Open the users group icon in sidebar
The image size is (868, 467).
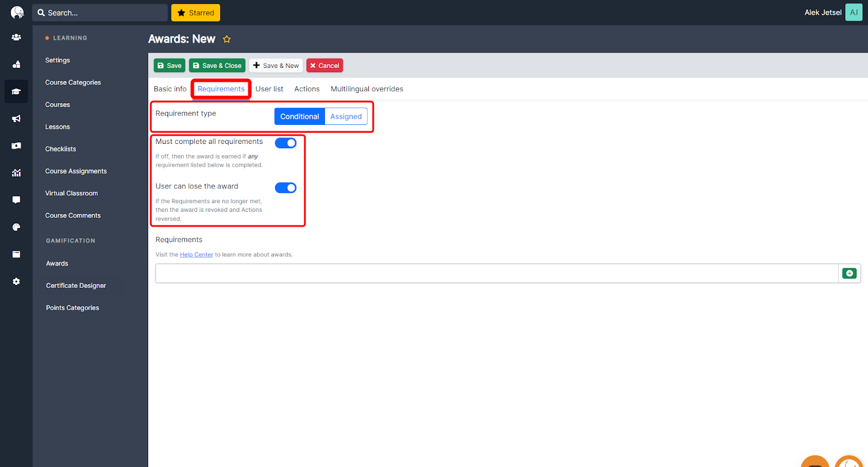[16, 37]
